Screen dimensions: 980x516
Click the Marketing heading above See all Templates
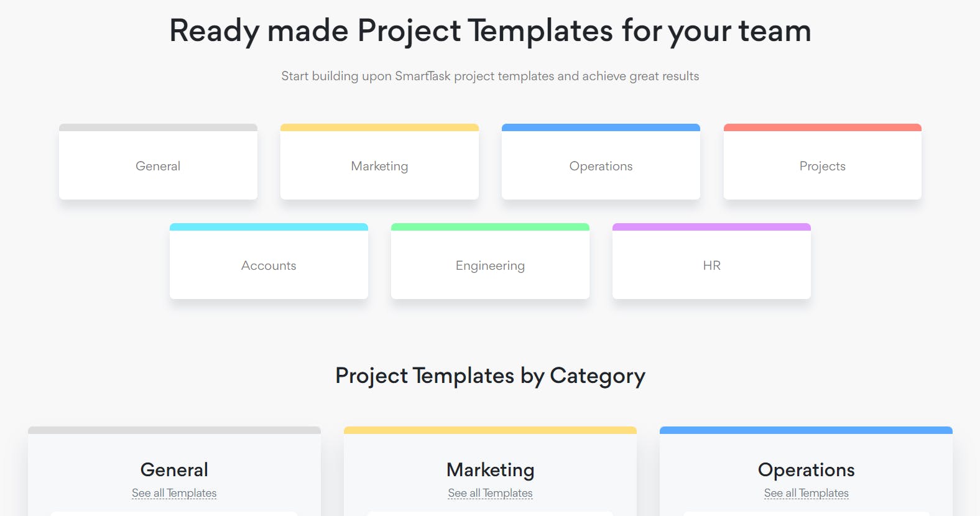(x=490, y=469)
